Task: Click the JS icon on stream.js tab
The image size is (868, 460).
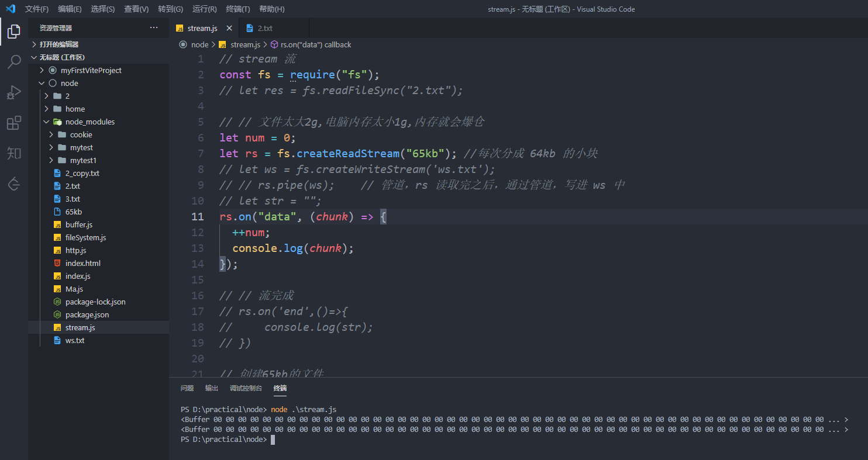Action: coord(180,28)
